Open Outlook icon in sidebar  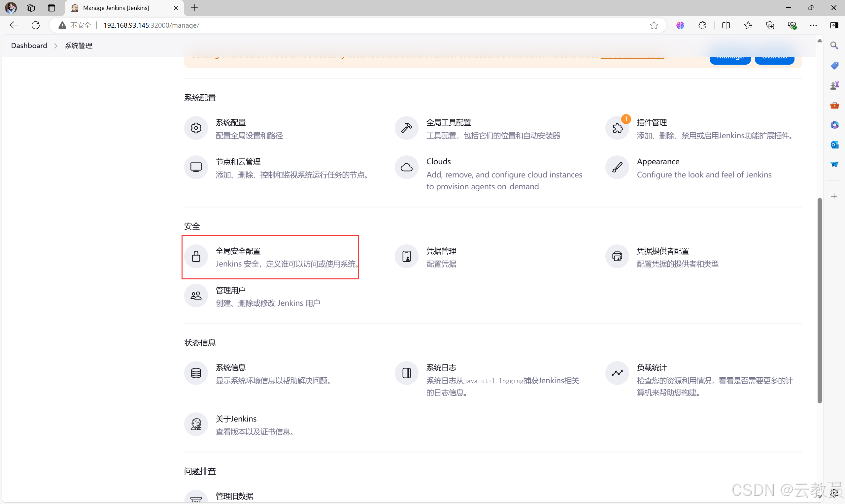coord(834,145)
